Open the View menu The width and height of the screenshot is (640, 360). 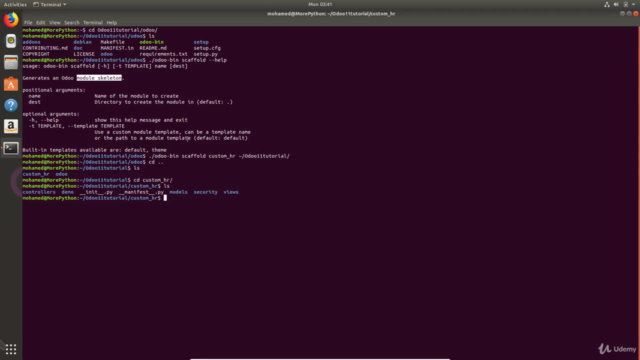(55, 23)
